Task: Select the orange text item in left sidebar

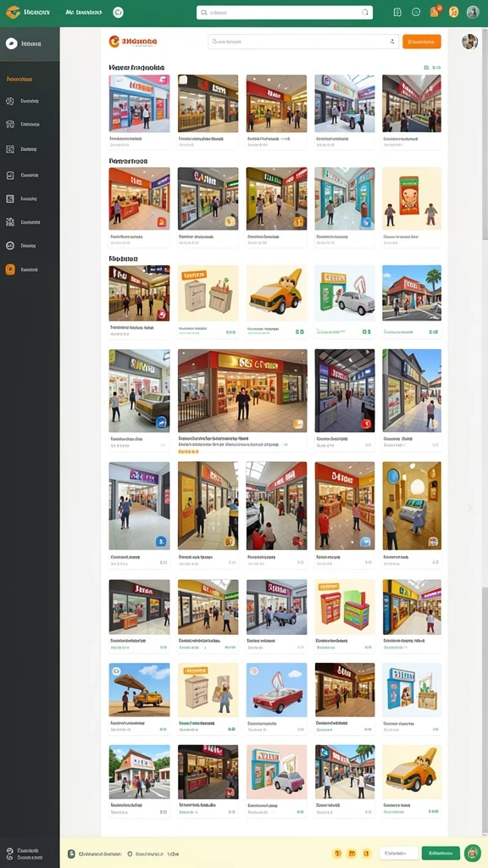Action: pyautogui.click(x=19, y=79)
